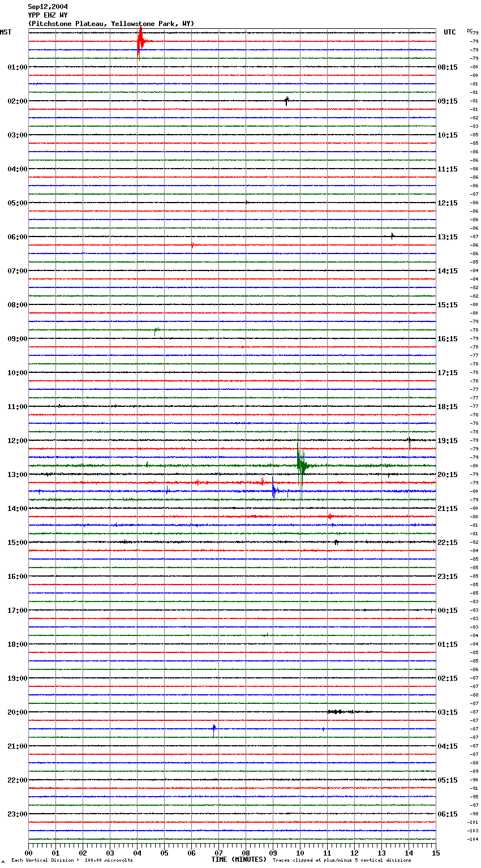Click the '12:00' MST time label
The image size is (481, 868).
(18, 441)
